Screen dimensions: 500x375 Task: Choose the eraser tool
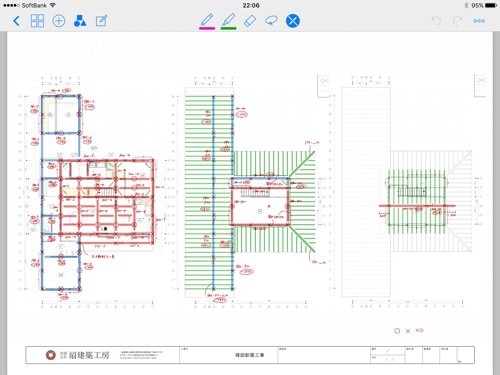250,21
